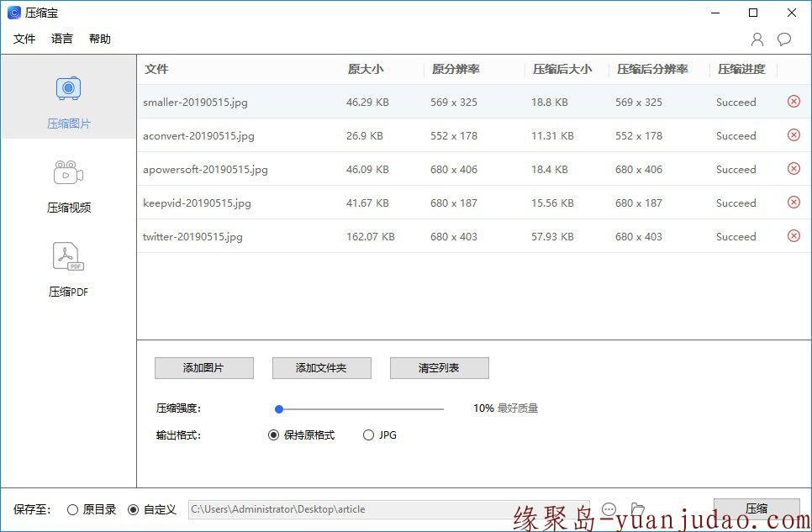Click the 11.31 KB compressed size cell

[552, 135]
